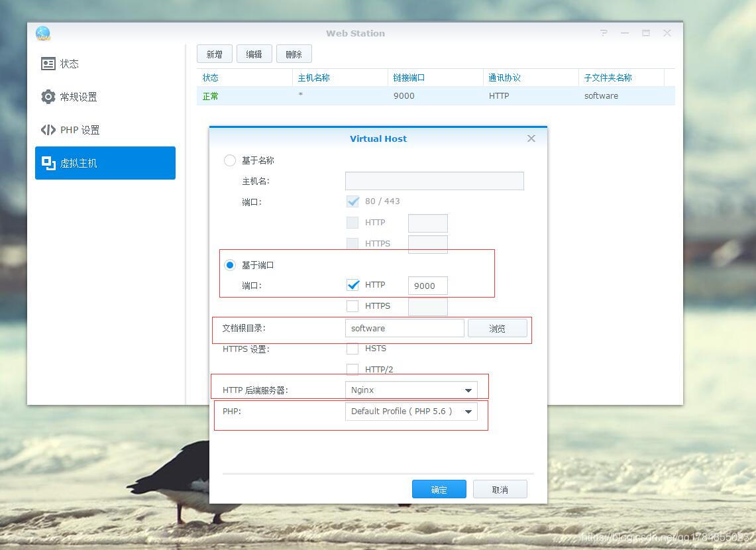Select the 基于端口 radio button
Screen dimensions: 756x550
tap(230, 265)
